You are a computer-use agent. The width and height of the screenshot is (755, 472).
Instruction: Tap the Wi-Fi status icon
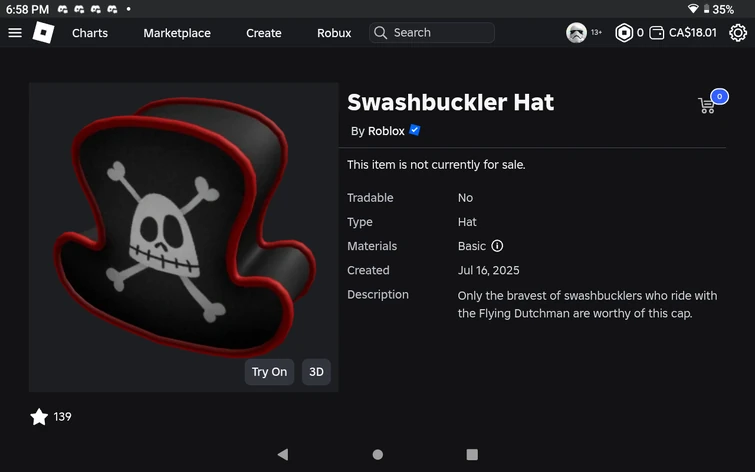693,9
